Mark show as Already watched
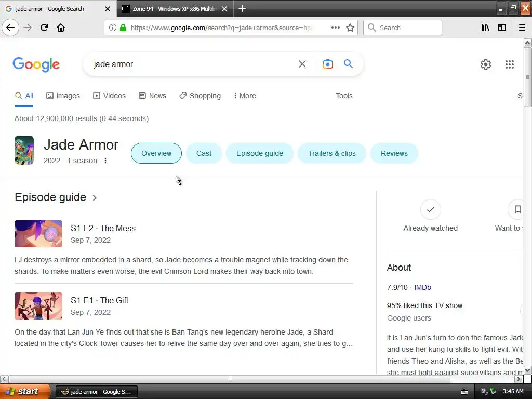The image size is (532, 399). [430, 210]
